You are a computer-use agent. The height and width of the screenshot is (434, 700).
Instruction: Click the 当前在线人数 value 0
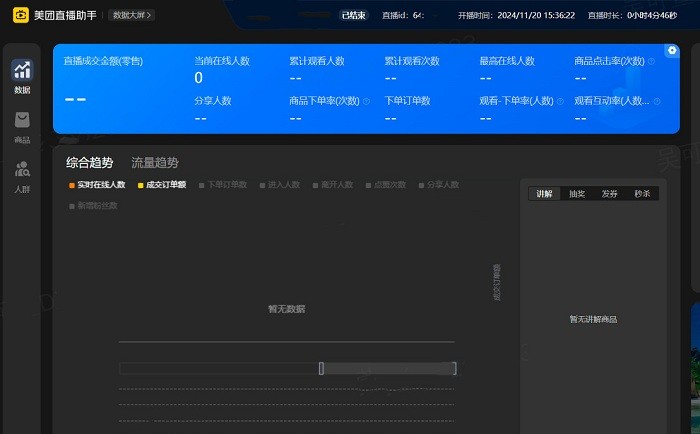point(199,78)
